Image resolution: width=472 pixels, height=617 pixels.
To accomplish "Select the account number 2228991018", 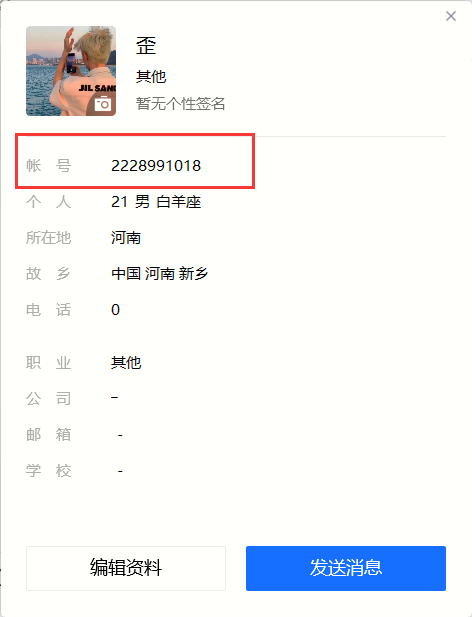I will point(156,166).
